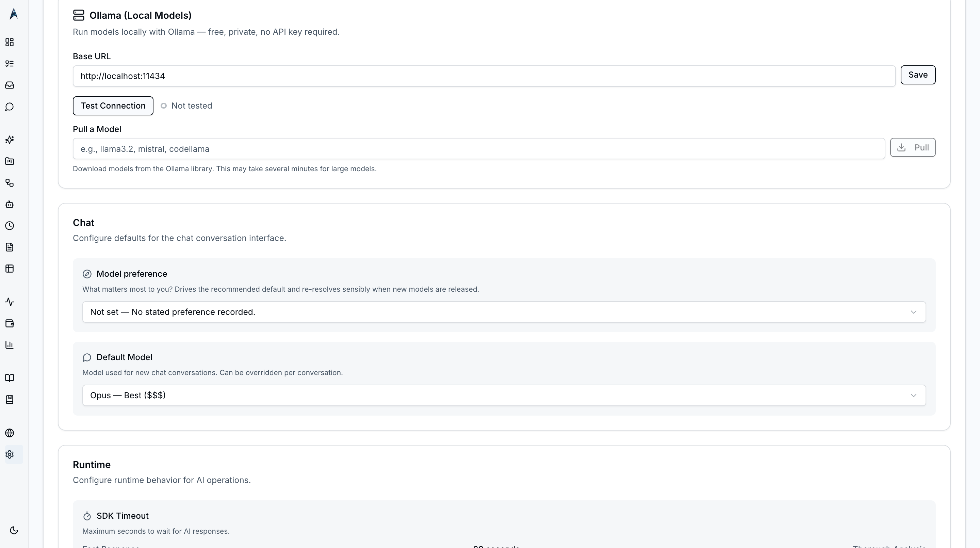Open the chat bubble icon in sidebar
Screen dimensions: 980x548
10,107
